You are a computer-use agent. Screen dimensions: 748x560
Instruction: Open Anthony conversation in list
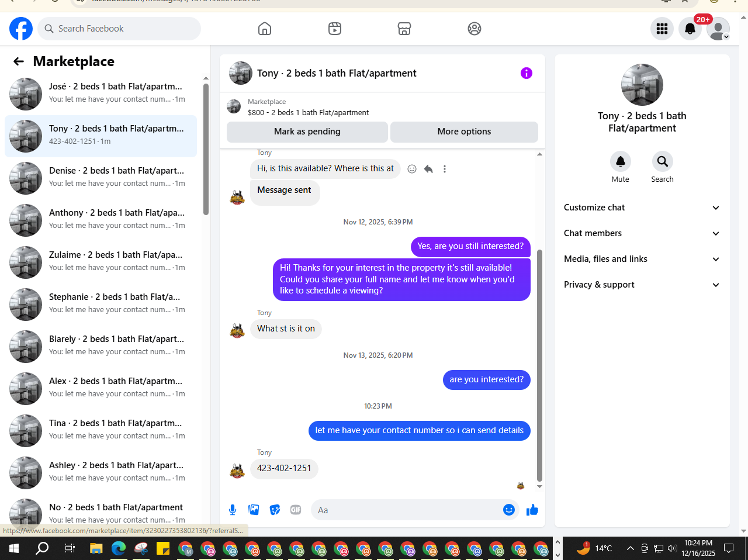(x=101, y=220)
